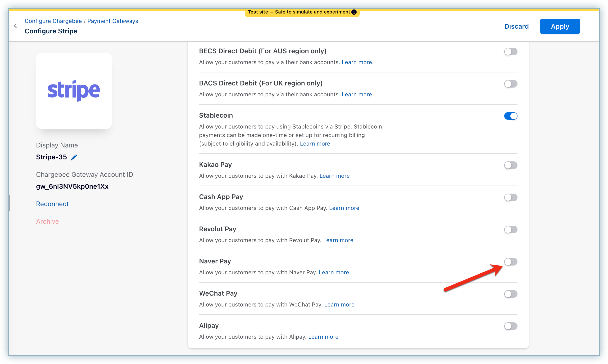Click the back arrow chevron icon
Image resolution: width=608 pixels, height=364 pixels.
click(15, 26)
